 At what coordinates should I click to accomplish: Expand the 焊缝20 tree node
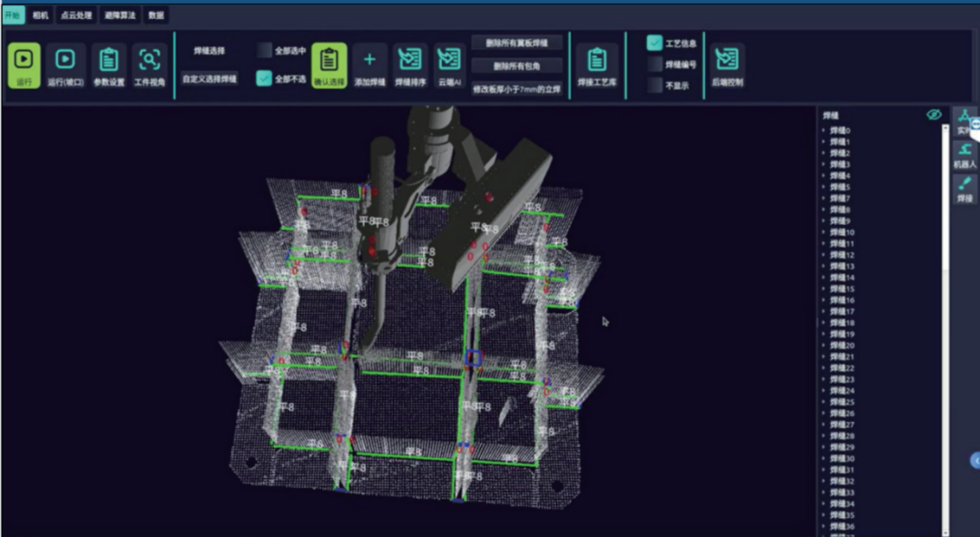(823, 346)
